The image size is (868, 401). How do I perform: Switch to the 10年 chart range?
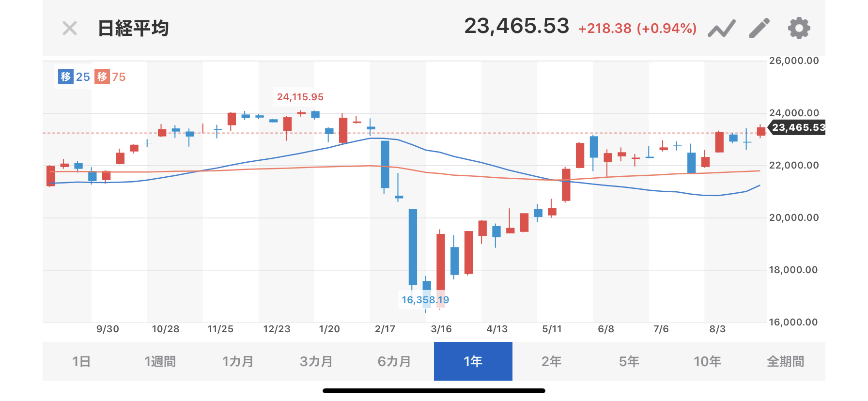707,361
